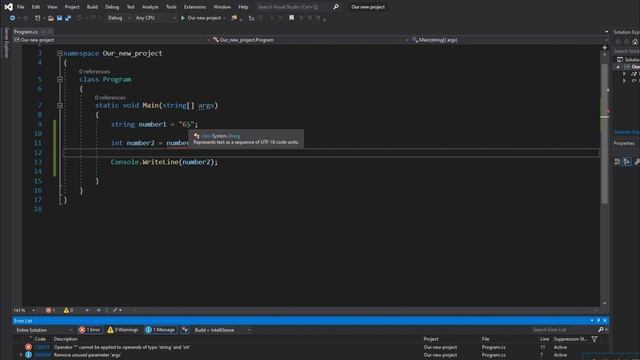
Task: Click the Save icon in toolbar
Action: coord(60,18)
